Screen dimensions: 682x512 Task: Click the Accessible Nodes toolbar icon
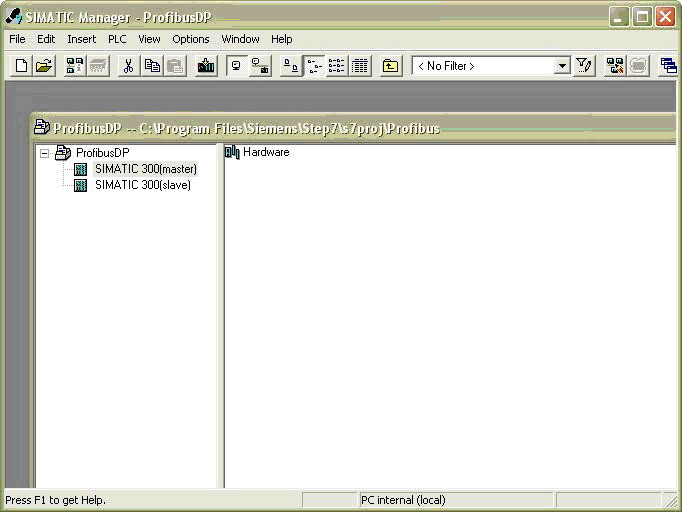(x=75, y=66)
